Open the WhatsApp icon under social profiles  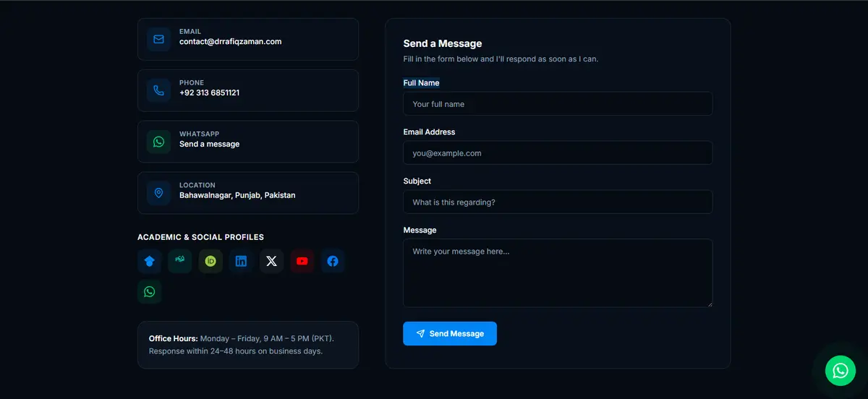pos(149,292)
